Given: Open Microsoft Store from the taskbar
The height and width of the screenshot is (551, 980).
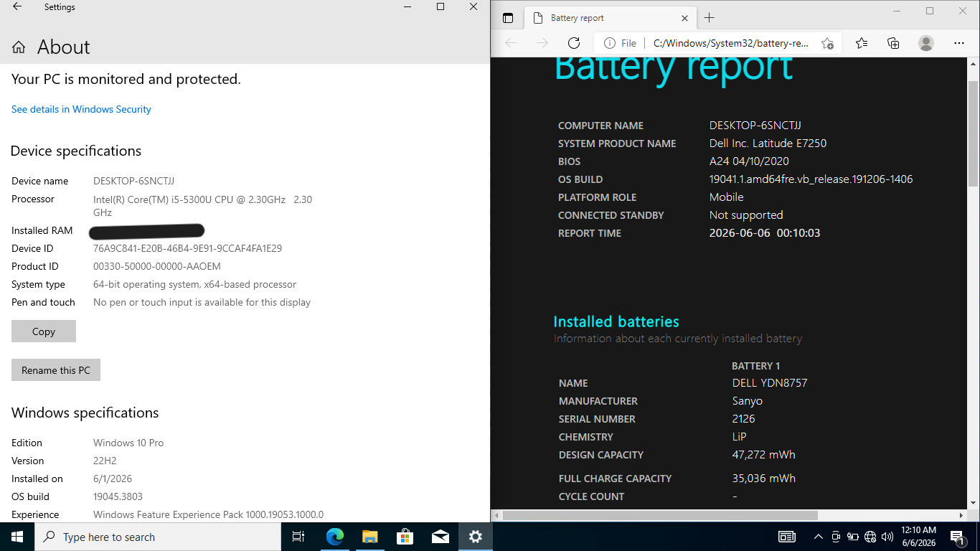Looking at the screenshot, I should [405, 537].
